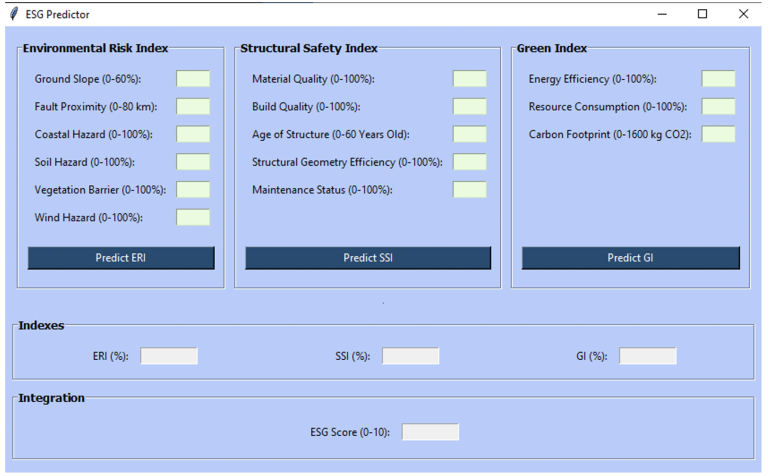Click the Material Quality input field
This screenshot has width=768, height=476.
point(469,79)
